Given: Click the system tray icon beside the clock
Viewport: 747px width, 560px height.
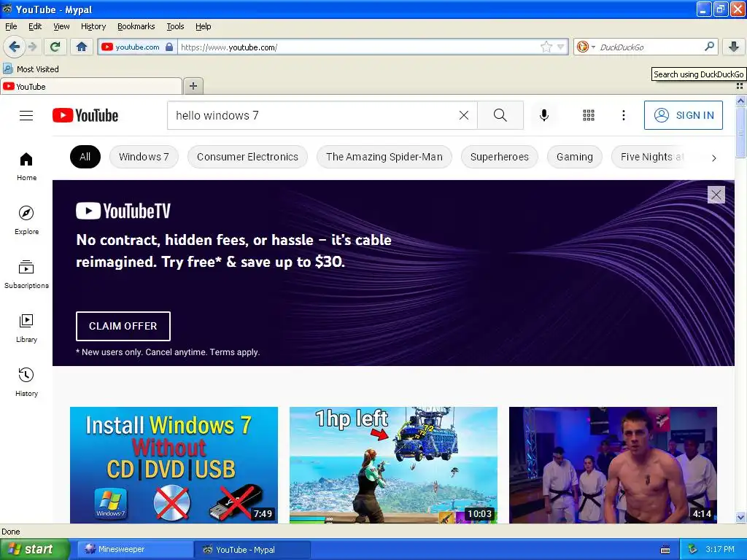Looking at the screenshot, I should coord(692,549).
